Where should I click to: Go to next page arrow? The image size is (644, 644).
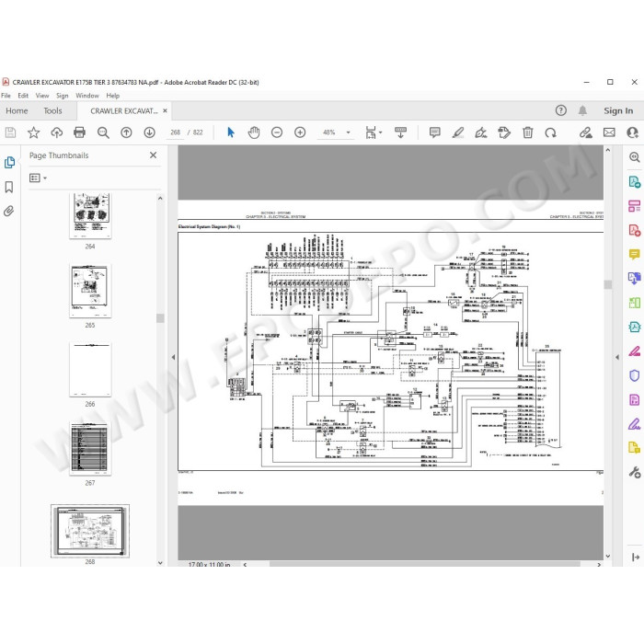pos(149,132)
